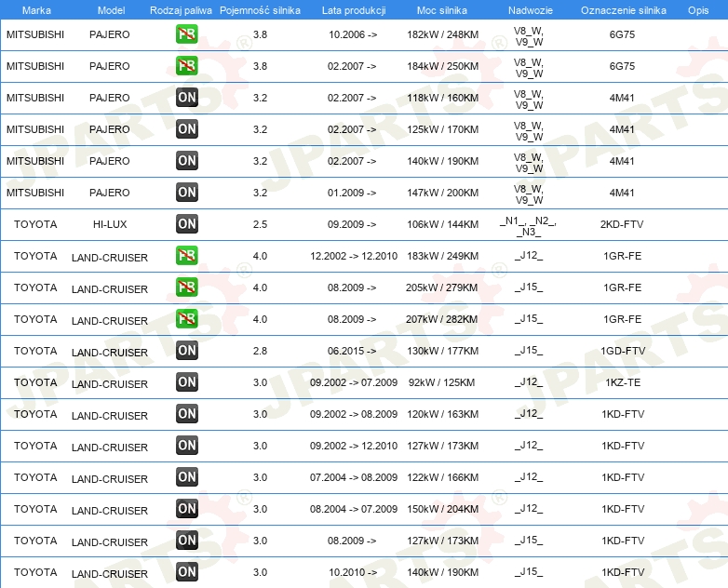The height and width of the screenshot is (588, 728).
Task: Click the Oznaczenie silnika column header
Action: tap(623, 10)
